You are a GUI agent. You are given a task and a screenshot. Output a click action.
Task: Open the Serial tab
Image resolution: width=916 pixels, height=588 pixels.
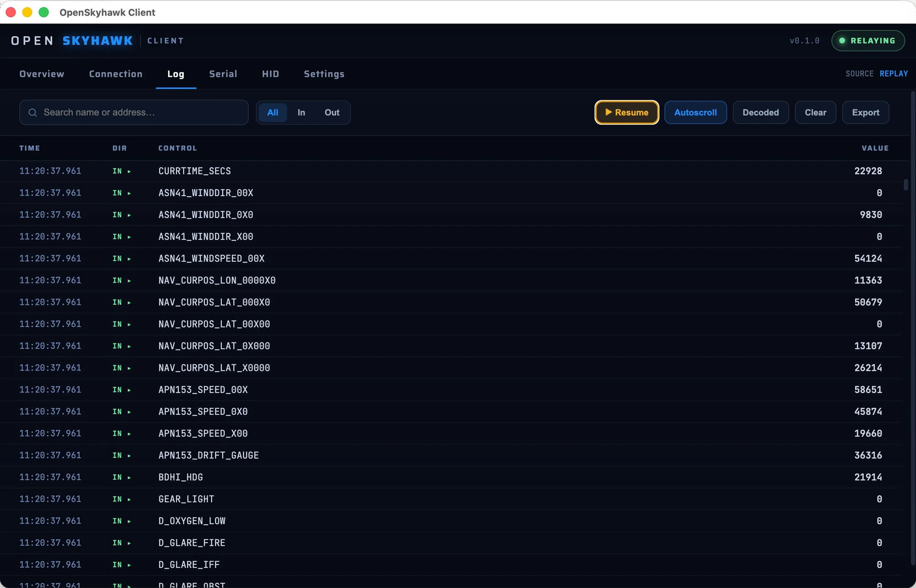coord(223,74)
